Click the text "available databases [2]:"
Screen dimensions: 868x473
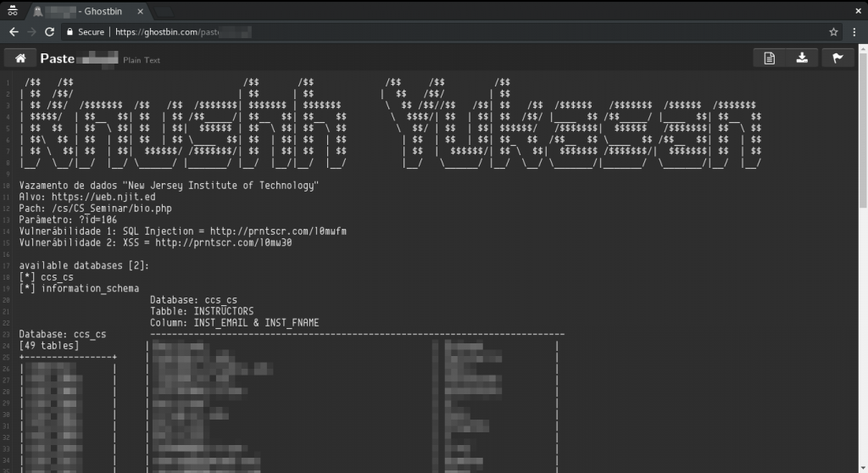click(x=84, y=266)
